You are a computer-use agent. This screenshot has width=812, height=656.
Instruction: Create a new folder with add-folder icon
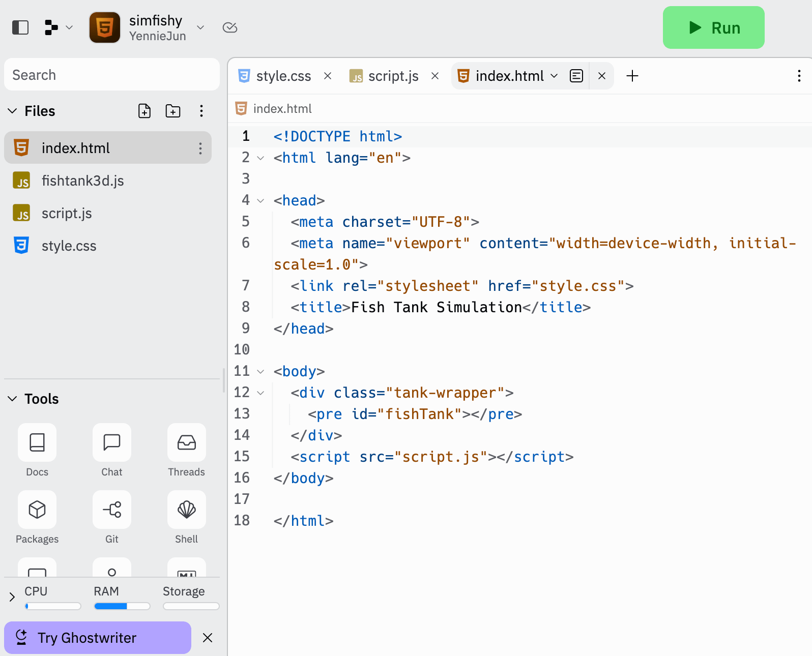pyautogui.click(x=173, y=111)
